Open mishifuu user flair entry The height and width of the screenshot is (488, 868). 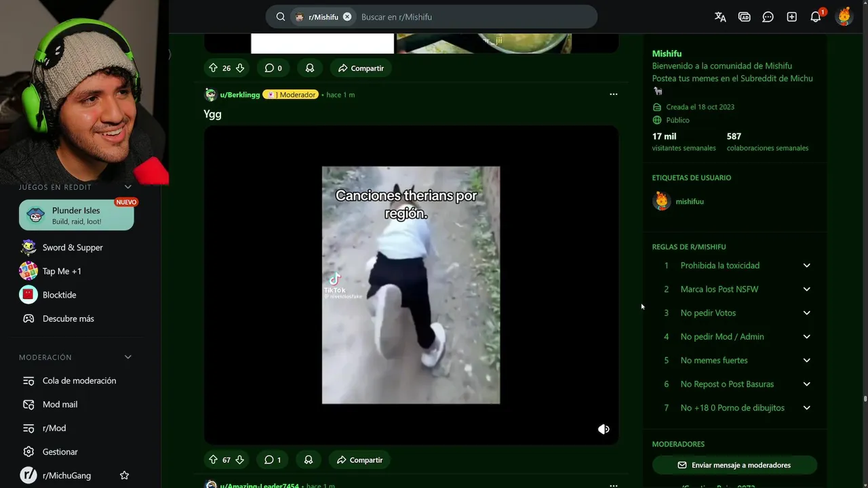pos(678,201)
